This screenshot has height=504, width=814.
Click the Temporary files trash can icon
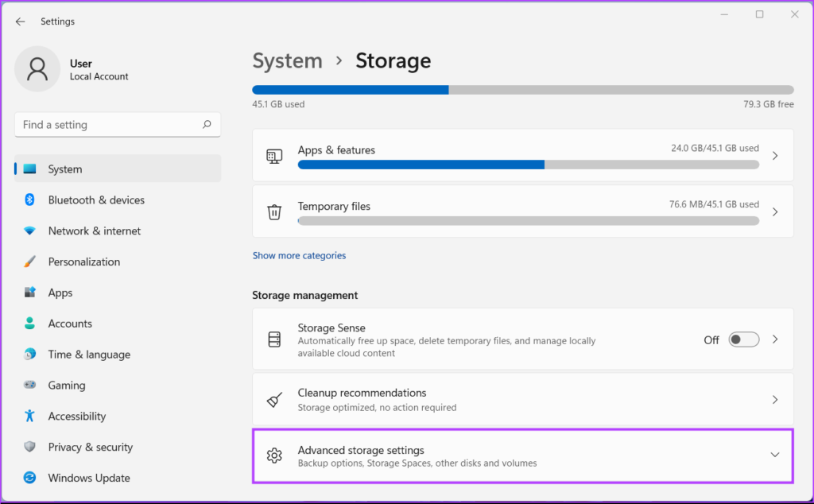(x=274, y=212)
